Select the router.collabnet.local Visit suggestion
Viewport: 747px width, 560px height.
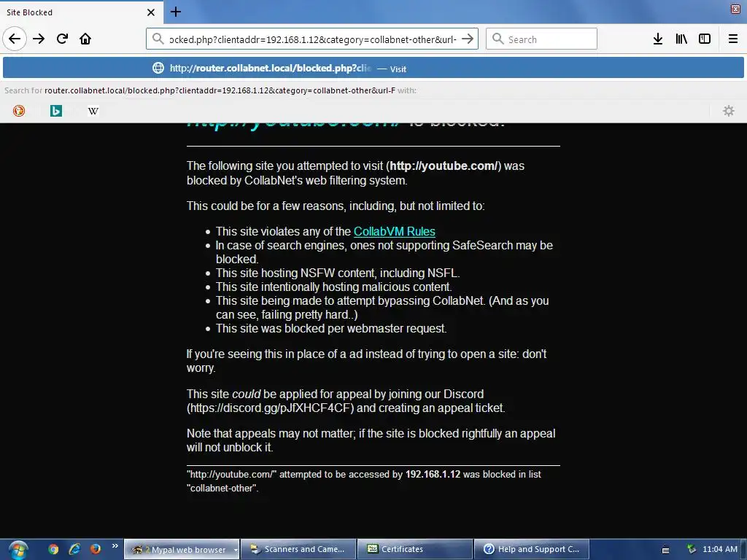coord(373,68)
